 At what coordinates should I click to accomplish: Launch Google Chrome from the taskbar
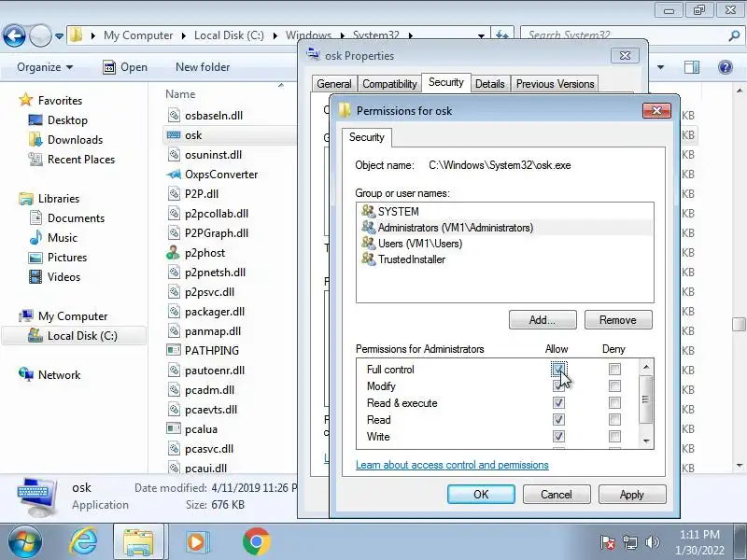point(256,542)
